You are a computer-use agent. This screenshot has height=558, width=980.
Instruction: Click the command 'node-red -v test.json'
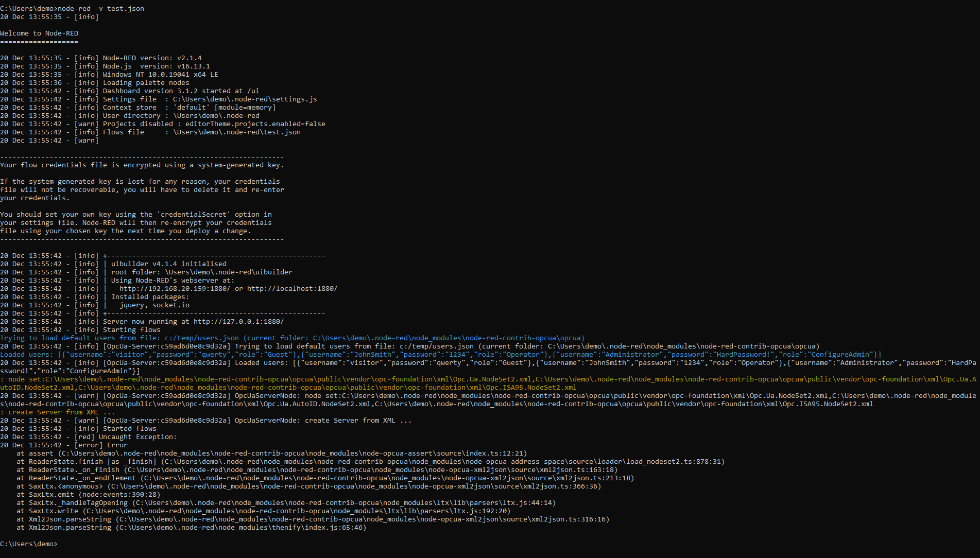coord(101,9)
